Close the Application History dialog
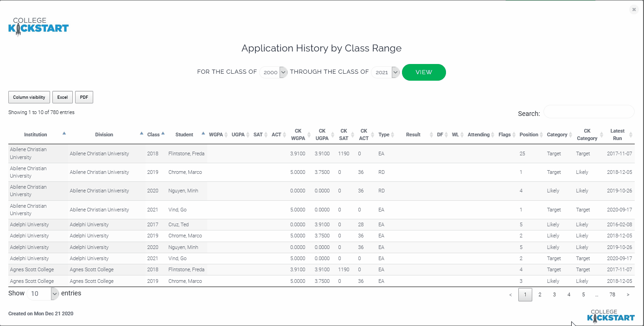The image size is (644, 326). pos(634,9)
